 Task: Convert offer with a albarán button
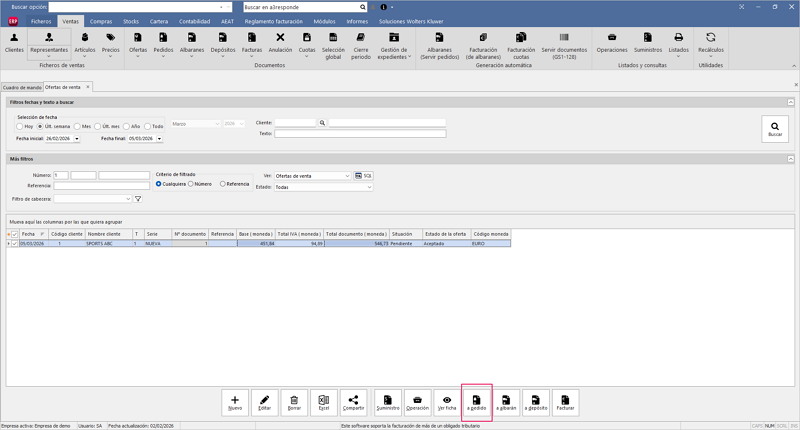pos(506,402)
